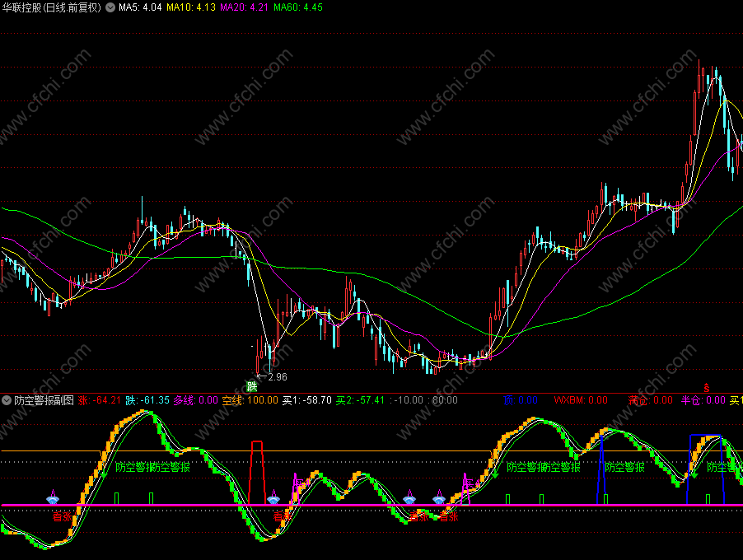Click the MA5: 4.04 legend value
Screen dimensions: 743x560
pyautogui.click(x=140, y=7)
